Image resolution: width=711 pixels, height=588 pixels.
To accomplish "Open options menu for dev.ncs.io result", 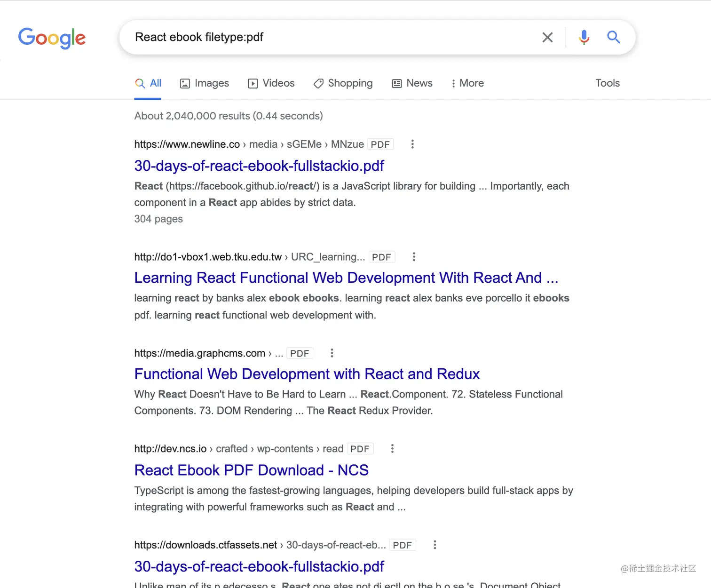I will tap(392, 448).
